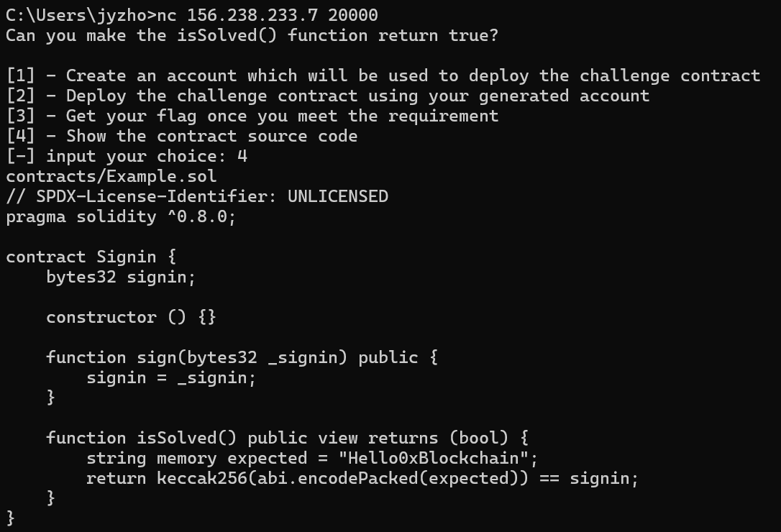Image resolution: width=781 pixels, height=532 pixels.
Task: Click the keccak256(abi.encodePacked return statement
Action: tap(362, 478)
